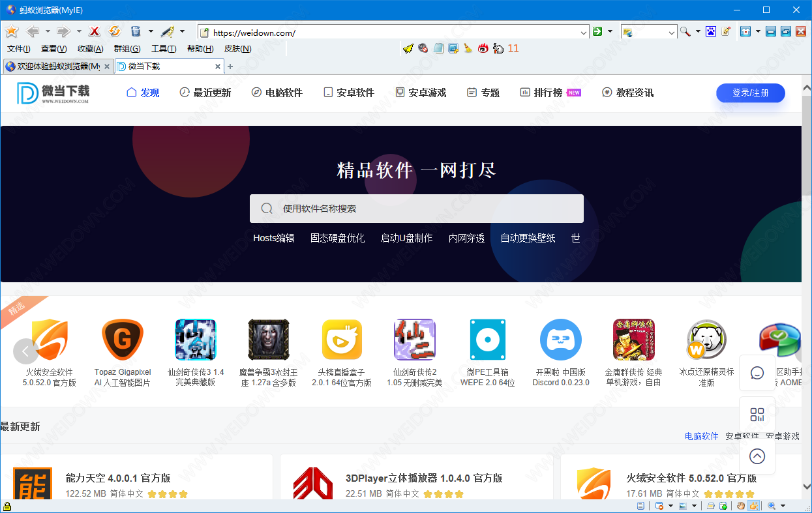The width and height of the screenshot is (812, 513).
Task: Click the status bar padlock icon
Action: tap(7, 506)
